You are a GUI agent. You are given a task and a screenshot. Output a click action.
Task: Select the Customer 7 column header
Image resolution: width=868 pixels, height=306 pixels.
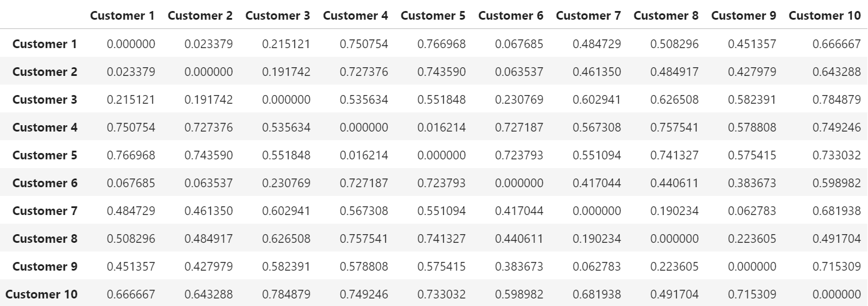click(588, 16)
